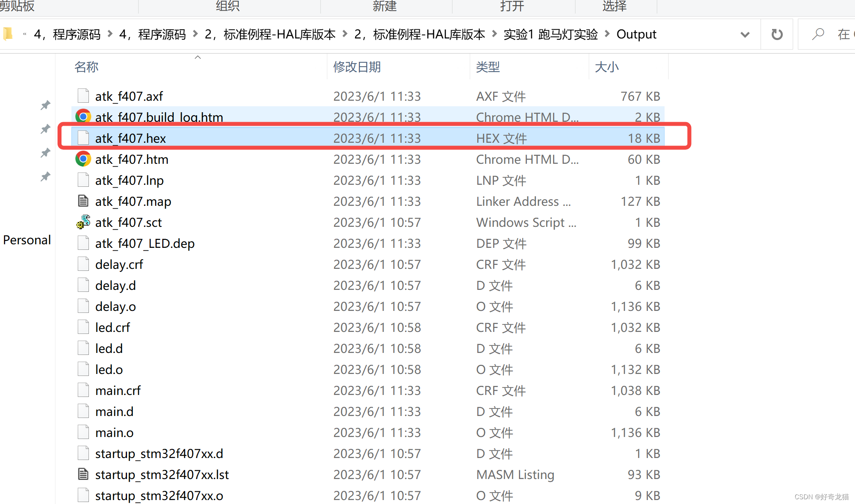Click the led.o file icon

click(x=83, y=369)
